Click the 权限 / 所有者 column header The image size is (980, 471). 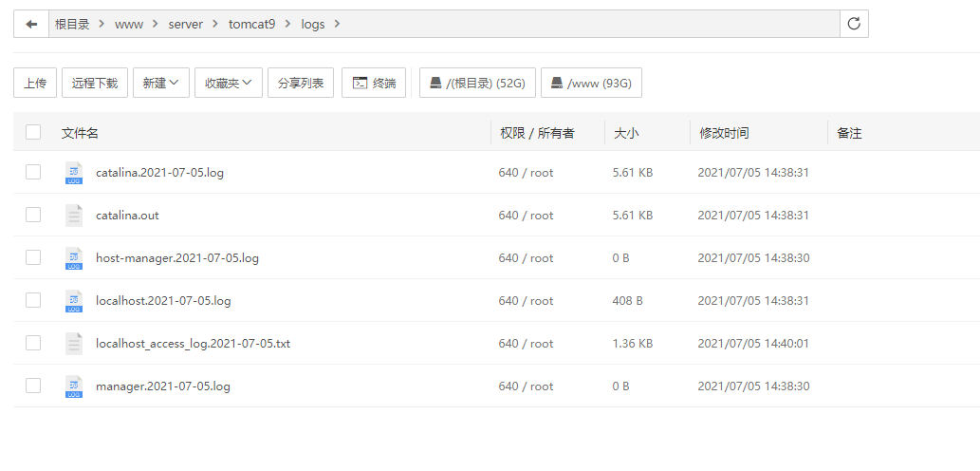(x=537, y=133)
